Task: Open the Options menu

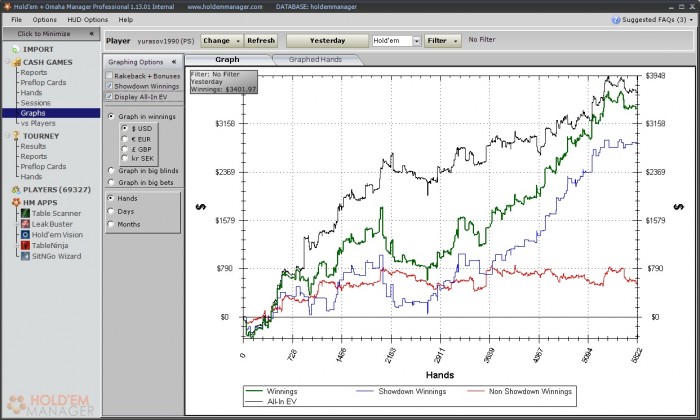Action: [x=44, y=20]
